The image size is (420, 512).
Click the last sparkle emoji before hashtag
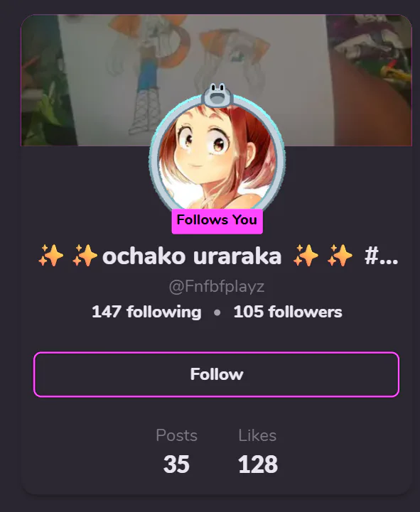point(340,256)
